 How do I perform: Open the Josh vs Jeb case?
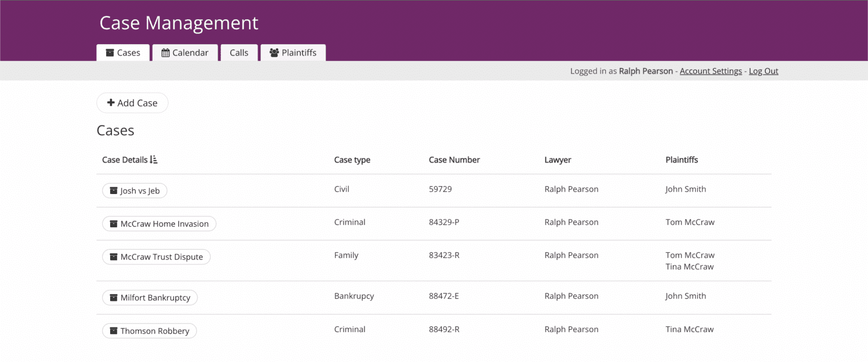pyautogui.click(x=134, y=191)
